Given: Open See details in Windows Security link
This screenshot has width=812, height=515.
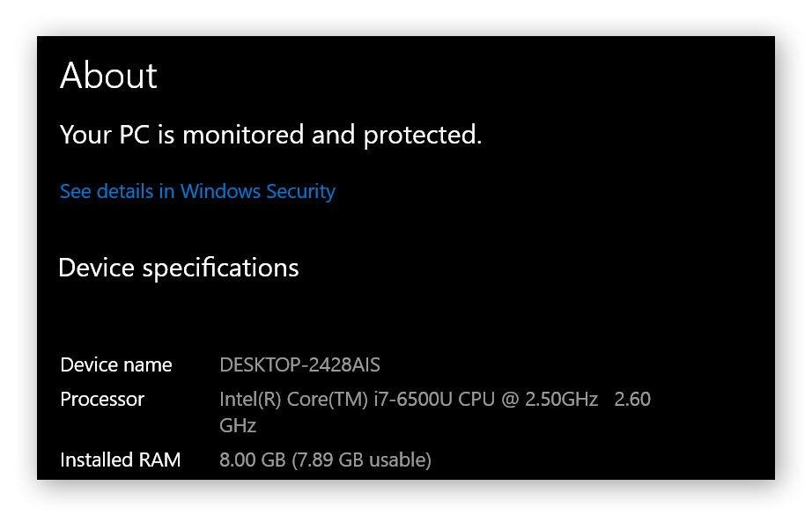Looking at the screenshot, I should coord(196,191).
